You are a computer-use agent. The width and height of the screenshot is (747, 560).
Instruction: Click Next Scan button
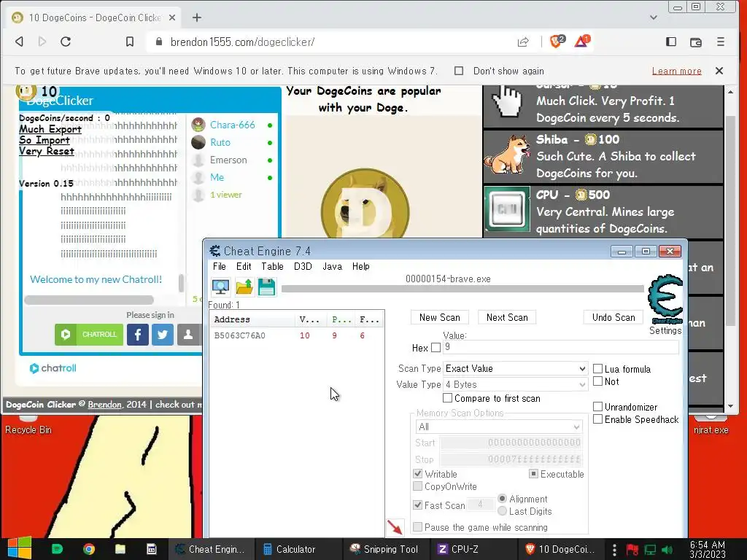point(507,318)
